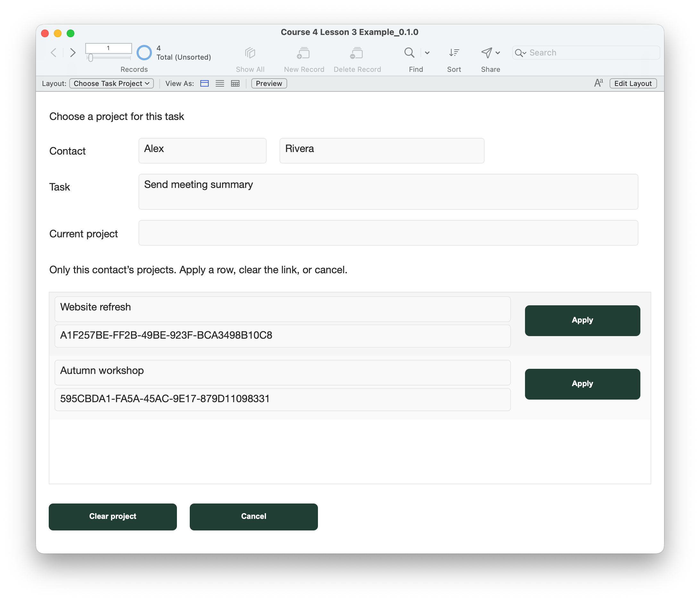Click the Preview button
This screenshot has width=700, height=601.
coord(269,83)
